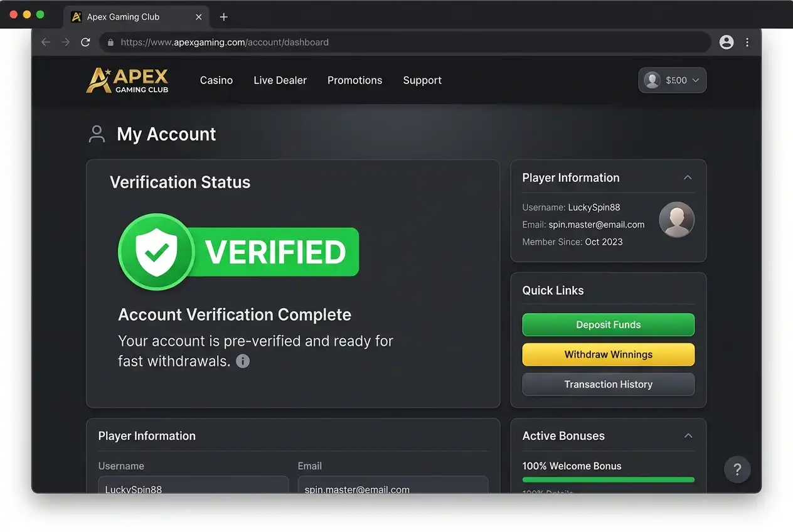The width and height of the screenshot is (793, 532).
Task: Click the info icon after fast withdrawals
Action: pos(243,361)
